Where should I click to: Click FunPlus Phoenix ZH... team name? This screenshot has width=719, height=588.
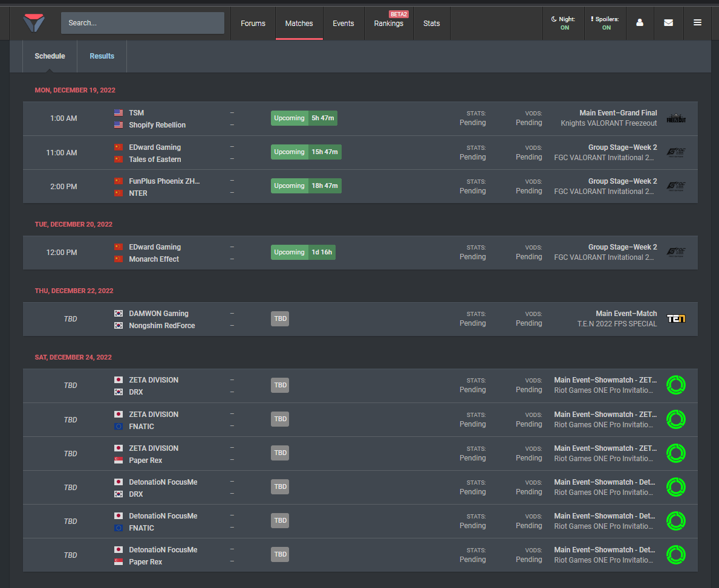164,181
